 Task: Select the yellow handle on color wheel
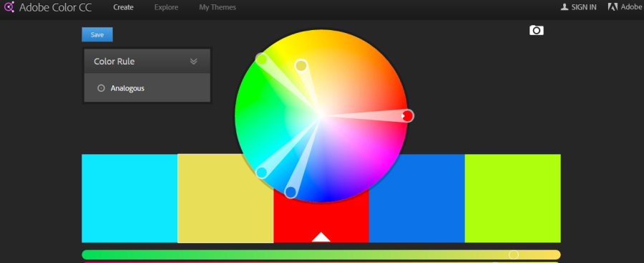[x=301, y=65]
